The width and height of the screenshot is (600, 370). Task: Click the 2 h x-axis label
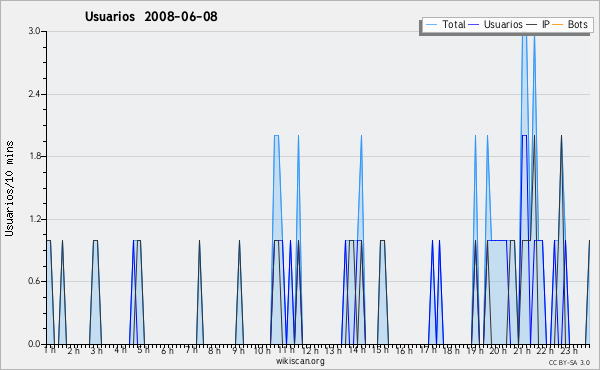coord(73,350)
